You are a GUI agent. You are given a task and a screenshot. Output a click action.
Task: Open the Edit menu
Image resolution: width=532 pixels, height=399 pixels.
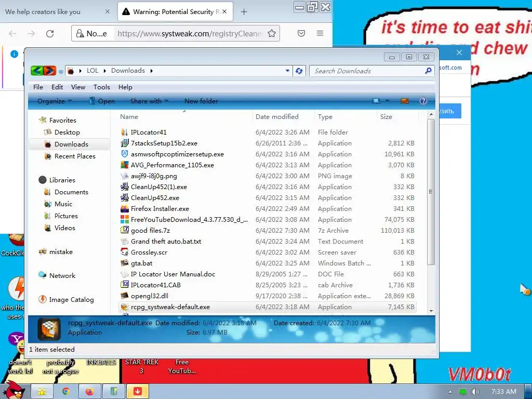pos(57,87)
